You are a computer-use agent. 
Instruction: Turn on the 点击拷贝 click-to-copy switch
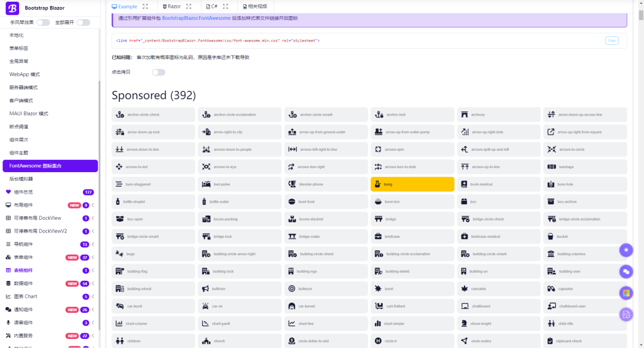pyautogui.click(x=158, y=72)
